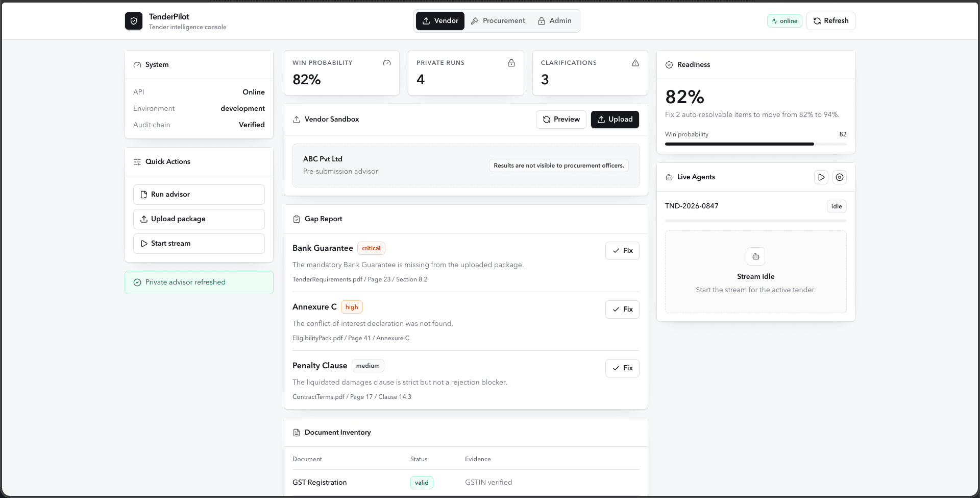Click the Readiness check circle icon

669,65
